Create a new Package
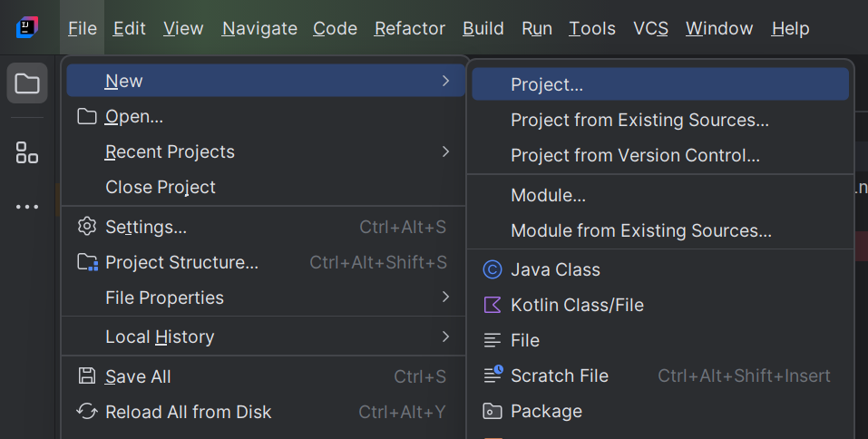Image resolution: width=868 pixels, height=439 pixels. pyautogui.click(x=546, y=411)
